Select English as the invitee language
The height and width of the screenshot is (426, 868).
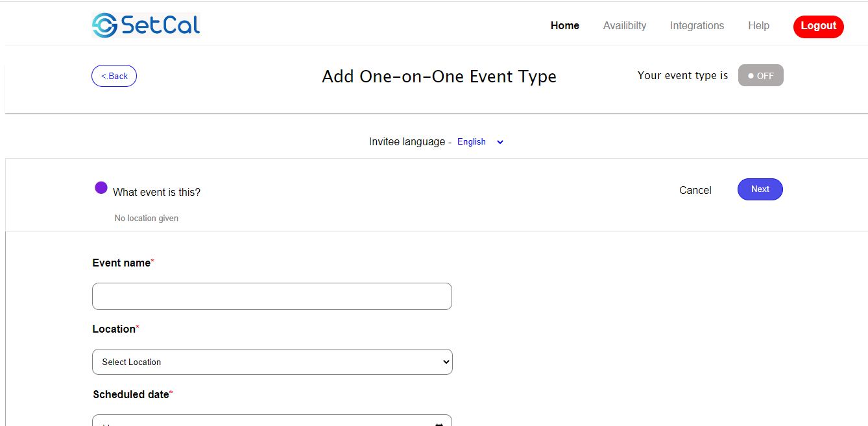(x=471, y=141)
